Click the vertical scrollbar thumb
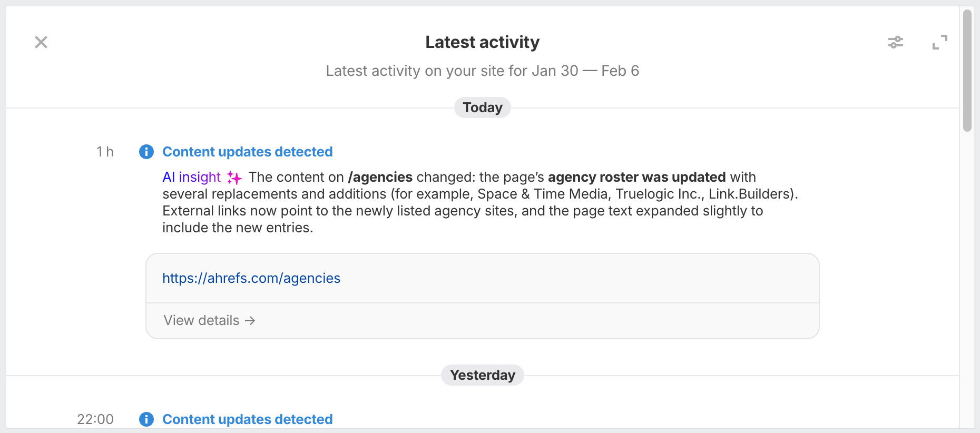Image resolution: width=980 pixels, height=433 pixels. point(967,70)
